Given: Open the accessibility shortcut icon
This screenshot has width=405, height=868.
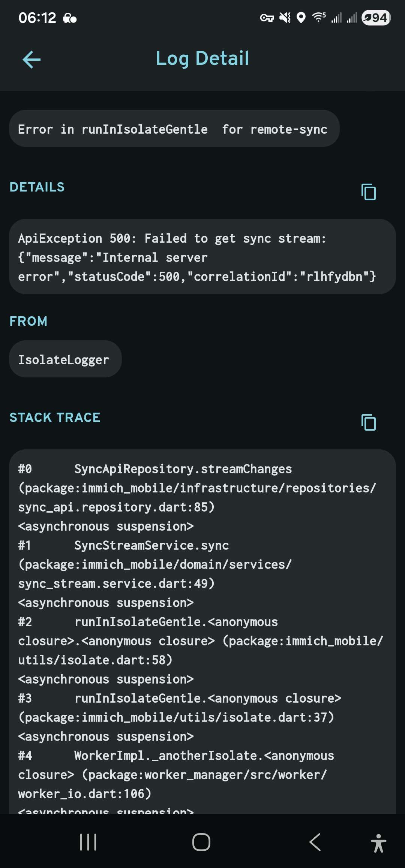Looking at the screenshot, I should click(379, 841).
